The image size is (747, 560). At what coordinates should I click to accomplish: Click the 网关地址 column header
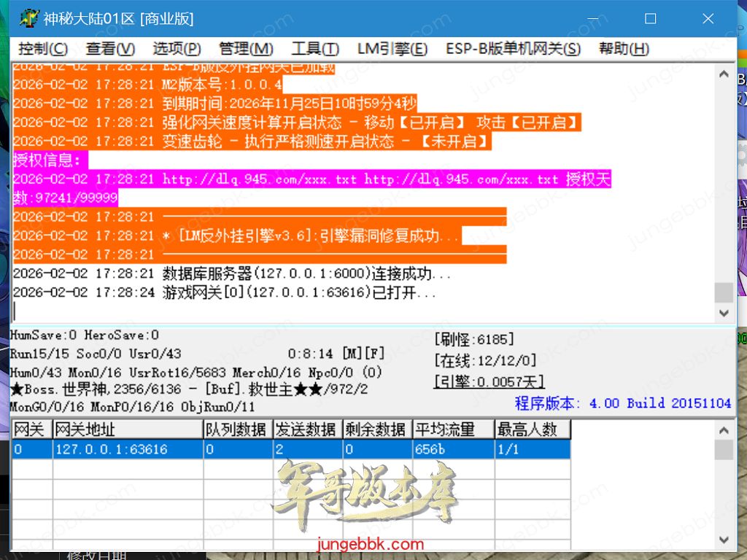127,429
